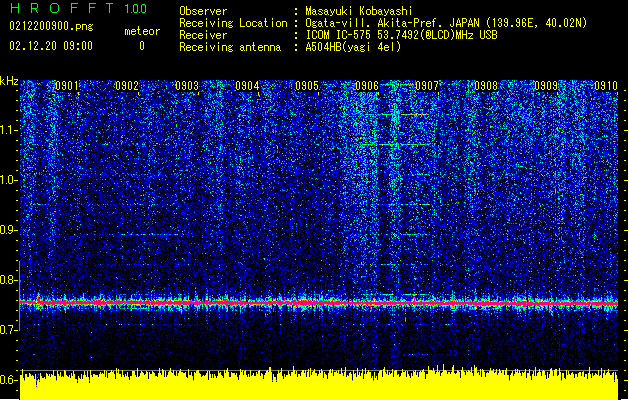The width and height of the screenshot is (629, 400).
Task: Click the A504HB(yagi 4el) antenna text
Action: click(x=353, y=47)
